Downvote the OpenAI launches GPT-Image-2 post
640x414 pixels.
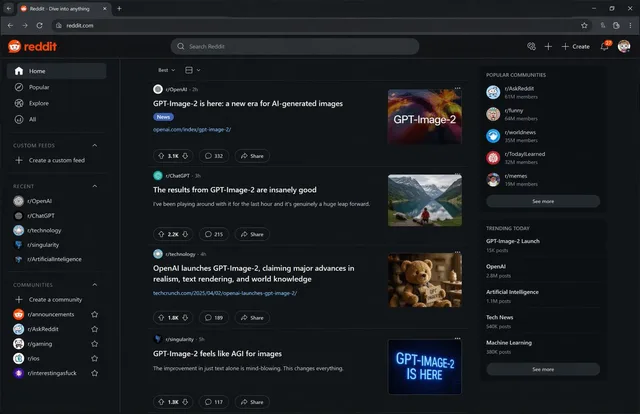point(185,318)
